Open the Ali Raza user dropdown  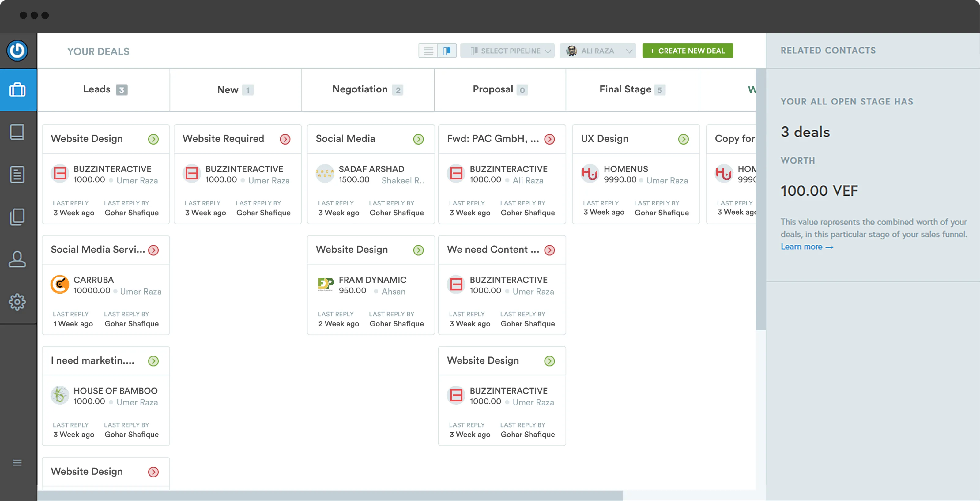(x=598, y=51)
